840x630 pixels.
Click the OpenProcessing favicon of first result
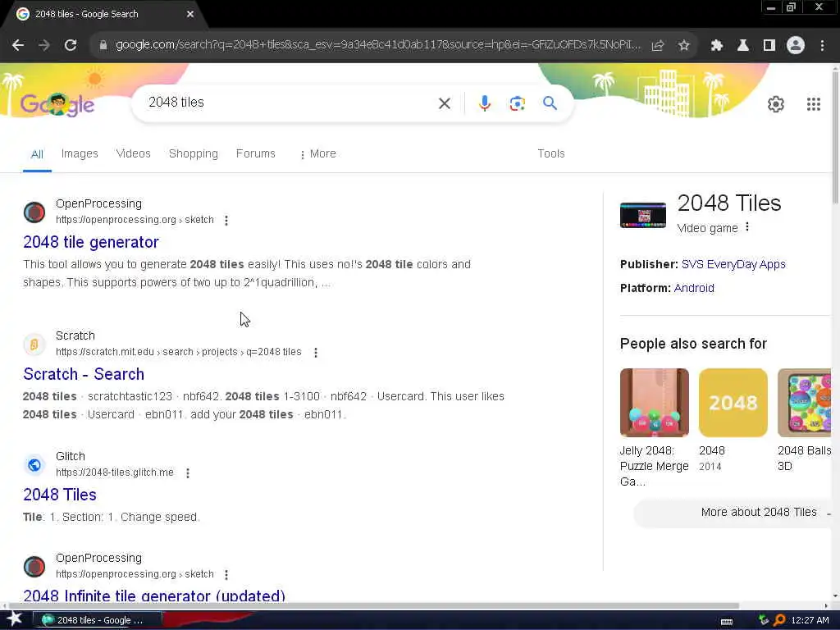pos(34,212)
